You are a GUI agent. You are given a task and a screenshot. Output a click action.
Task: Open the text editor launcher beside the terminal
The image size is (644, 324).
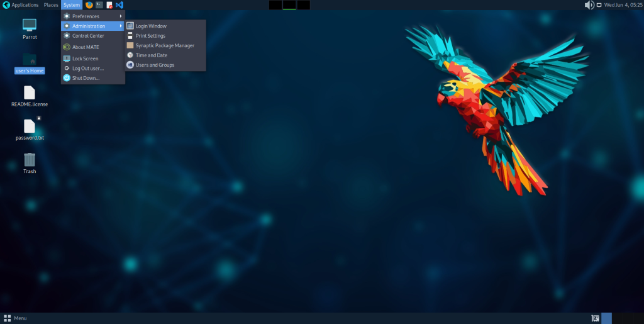click(109, 5)
